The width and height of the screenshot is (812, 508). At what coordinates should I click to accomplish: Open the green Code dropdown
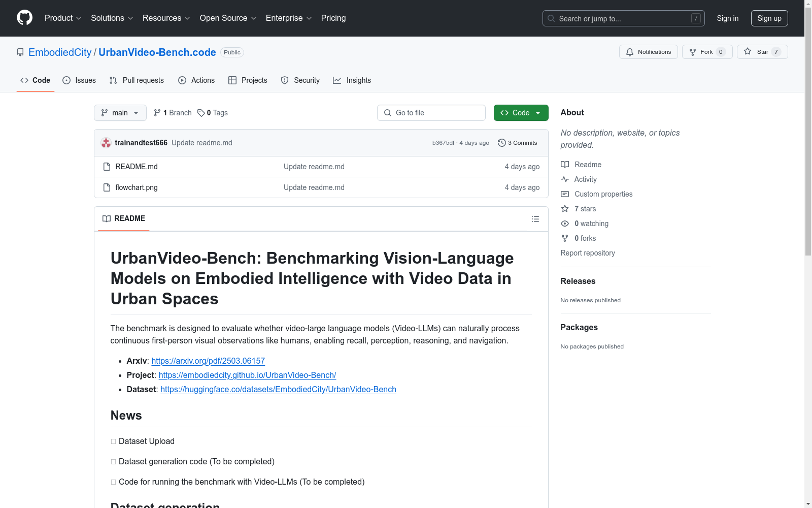tap(521, 113)
